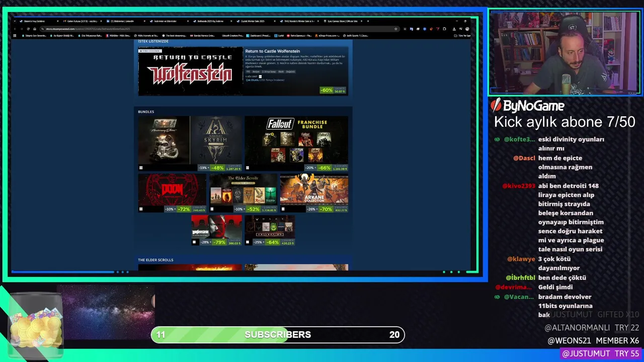The image size is (644, 362).
Task: Open the Fallout Franchise Bundle artwork
Action: coord(296,140)
